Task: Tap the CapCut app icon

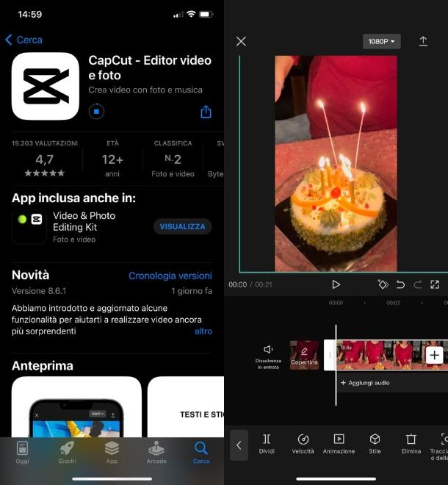Action: (46, 86)
